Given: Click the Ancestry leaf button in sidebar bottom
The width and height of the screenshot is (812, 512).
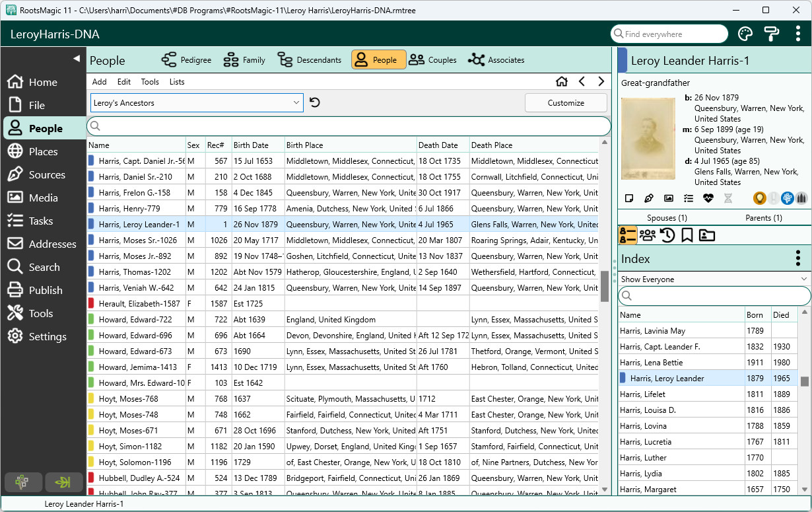Looking at the screenshot, I should (64, 482).
